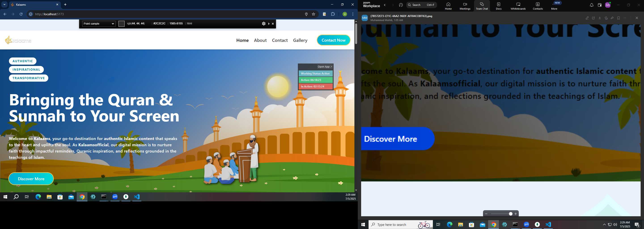The image size is (644, 229).
Task: Click the location permission icon in address bar
Action: click(x=306, y=14)
